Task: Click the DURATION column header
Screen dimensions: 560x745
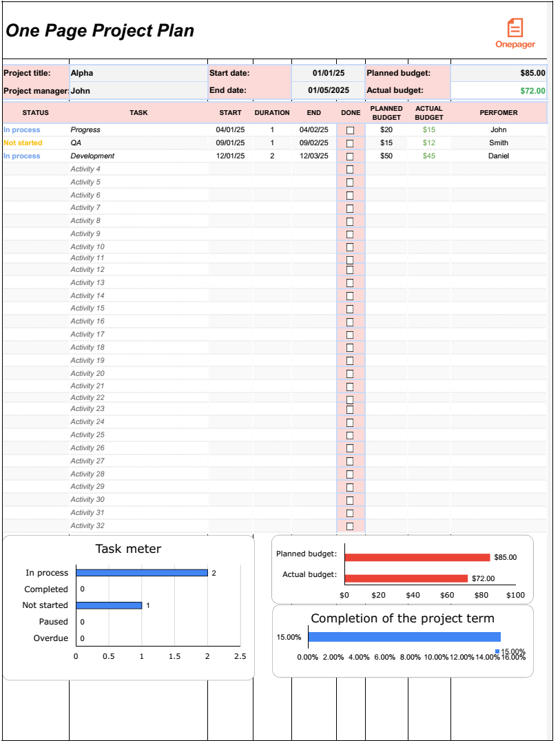Action: pyautogui.click(x=272, y=113)
